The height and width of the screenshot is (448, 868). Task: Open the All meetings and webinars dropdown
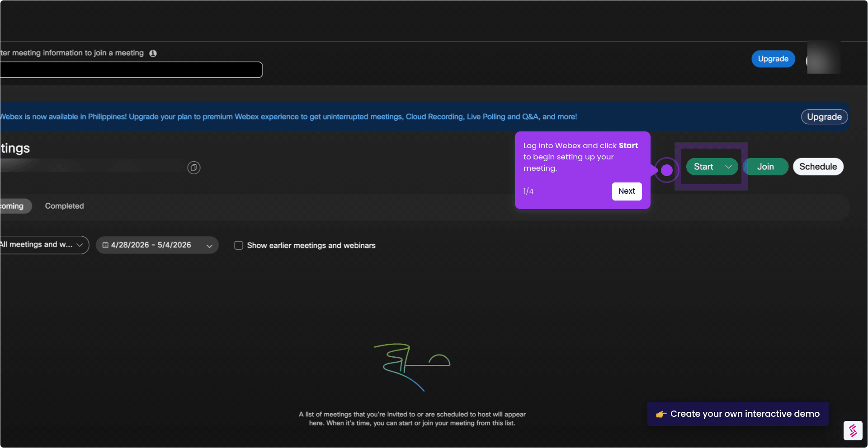(x=44, y=245)
